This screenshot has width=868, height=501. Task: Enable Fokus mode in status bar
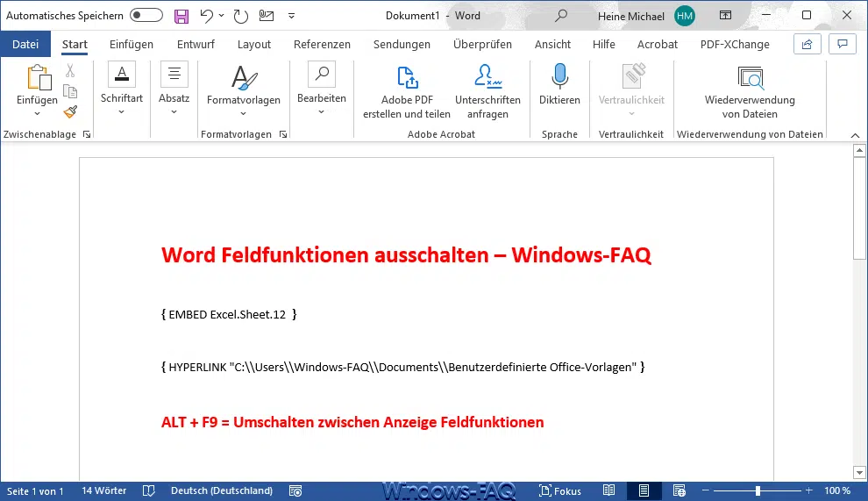(559, 491)
